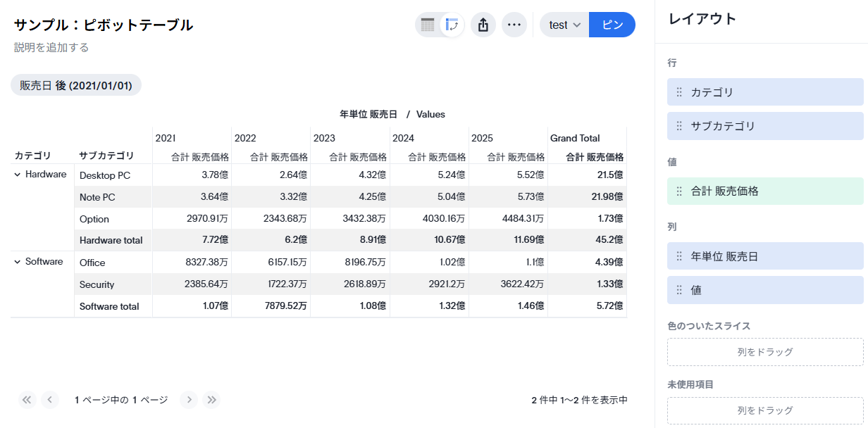The image size is (868, 428).
Task: Switch to table view icon
Action: coord(428,25)
